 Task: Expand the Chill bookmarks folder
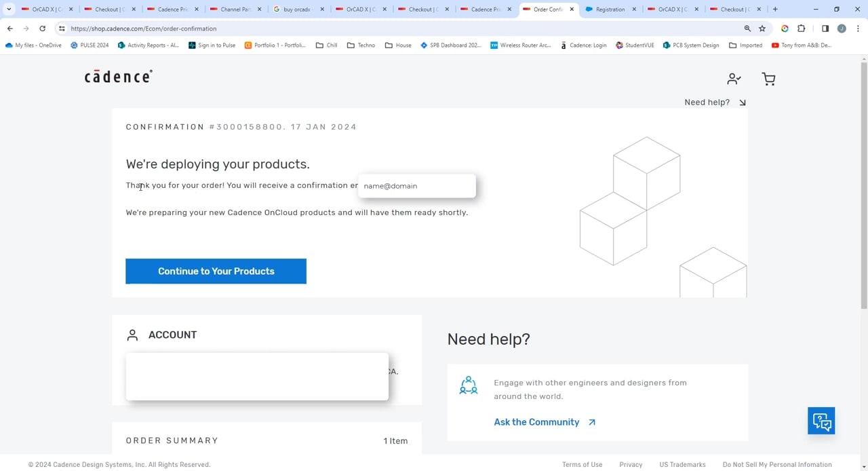pyautogui.click(x=326, y=45)
